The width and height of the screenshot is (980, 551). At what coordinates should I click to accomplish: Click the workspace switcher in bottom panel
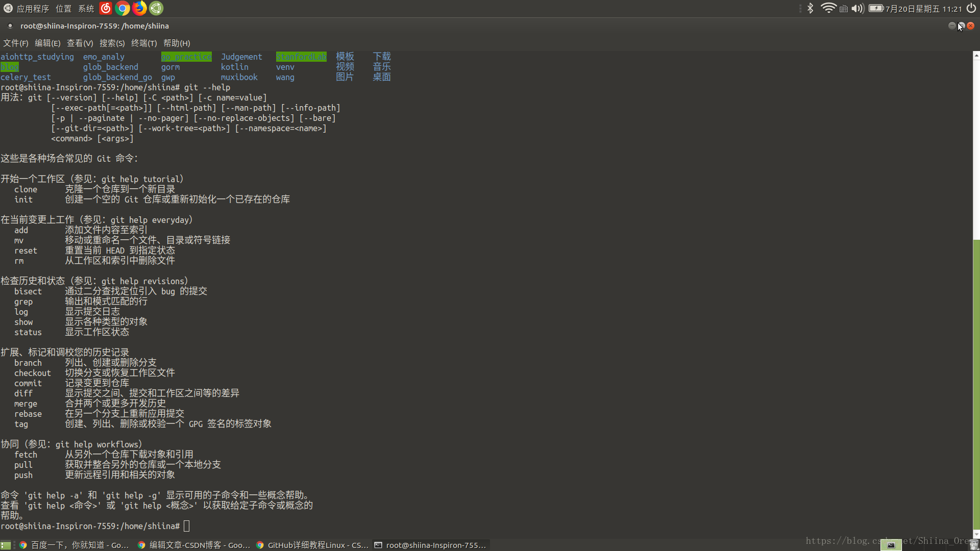891,545
